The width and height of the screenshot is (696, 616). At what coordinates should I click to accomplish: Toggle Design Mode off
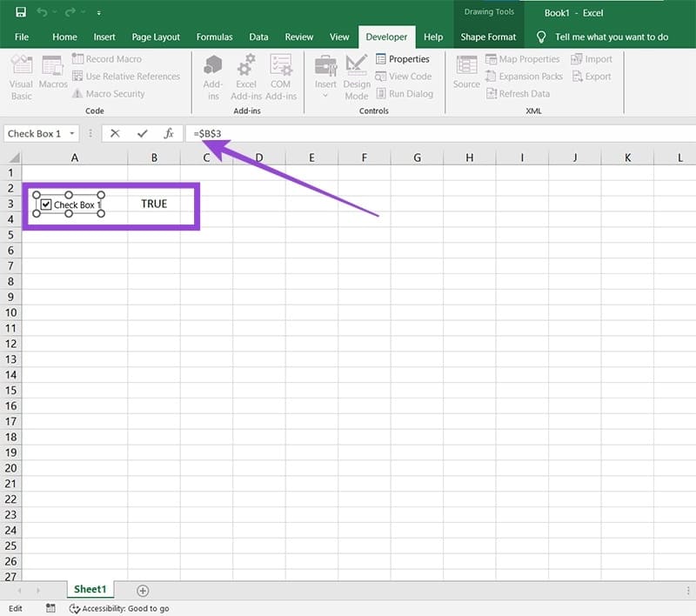point(356,77)
